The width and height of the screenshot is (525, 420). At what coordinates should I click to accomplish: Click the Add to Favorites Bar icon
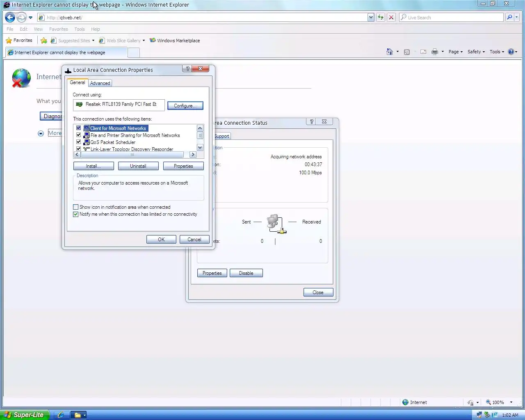(44, 41)
